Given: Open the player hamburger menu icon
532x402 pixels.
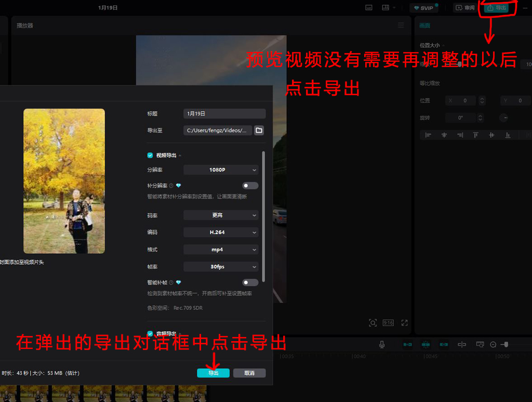Looking at the screenshot, I should [401, 25].
